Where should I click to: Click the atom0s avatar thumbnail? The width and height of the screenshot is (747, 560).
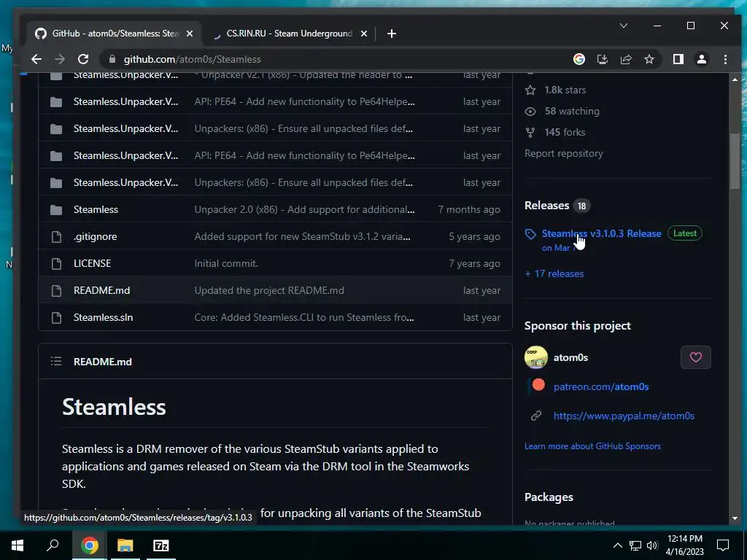(x=536, y=357)
